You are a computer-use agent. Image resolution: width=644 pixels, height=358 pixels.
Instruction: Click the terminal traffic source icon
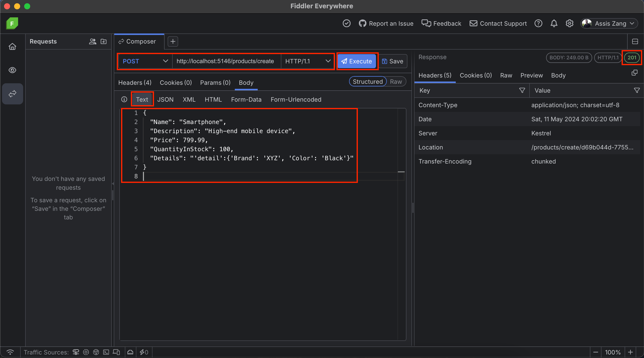(106, 352)
